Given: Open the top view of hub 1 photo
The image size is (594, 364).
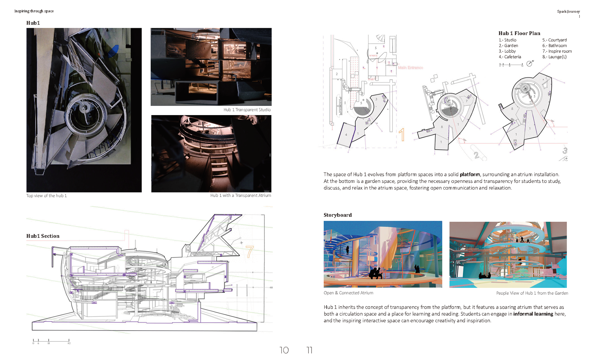Looking at the screenshot, I should (x=84, y=110).
